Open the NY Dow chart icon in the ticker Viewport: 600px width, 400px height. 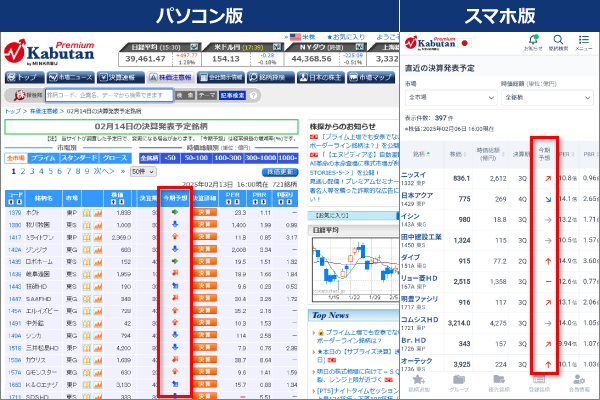[359, 47]
